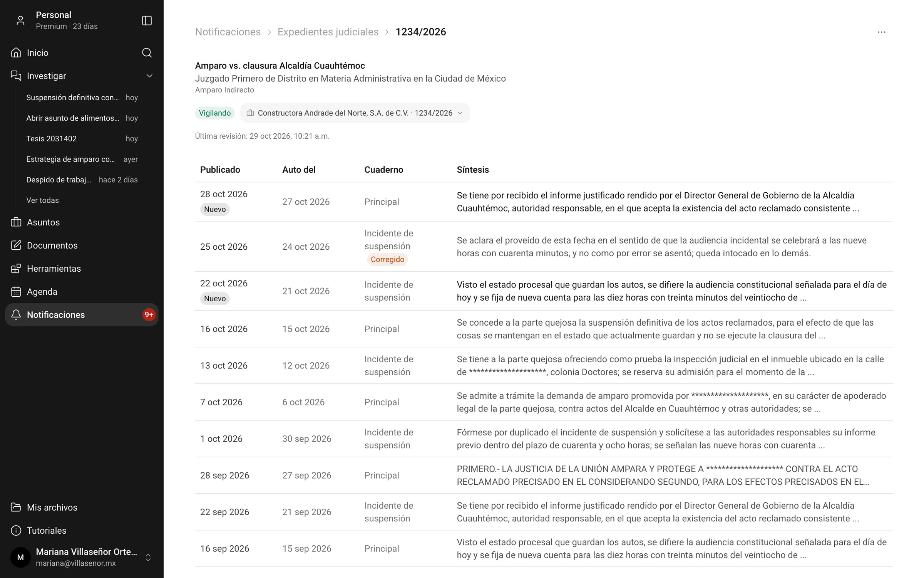The width and height of the screenshot is (924, 578).
Task: Open the 16 oct 2026 suspensión definitiva row
Action: point(544,329)
